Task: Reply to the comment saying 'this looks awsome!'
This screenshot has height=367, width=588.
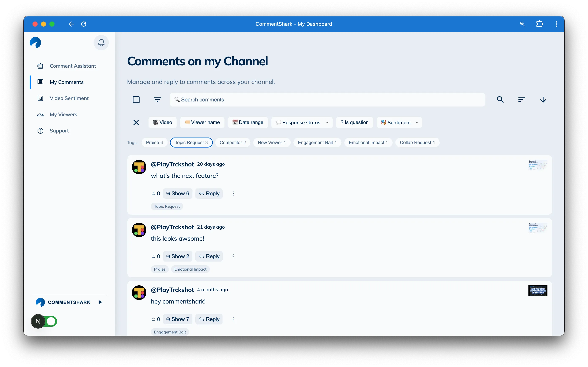Action: coord(209,256)
